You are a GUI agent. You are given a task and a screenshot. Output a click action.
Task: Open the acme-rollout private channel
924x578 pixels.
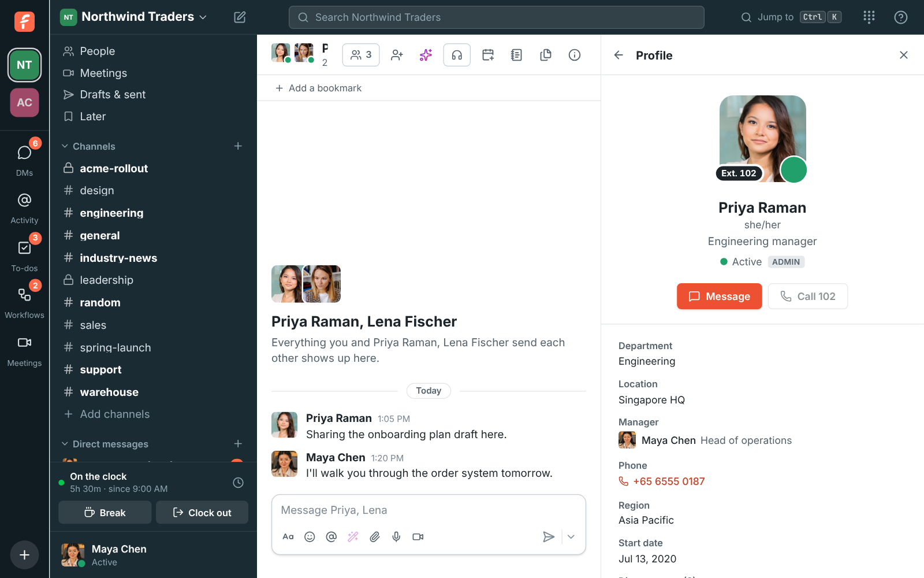(154, 168)
